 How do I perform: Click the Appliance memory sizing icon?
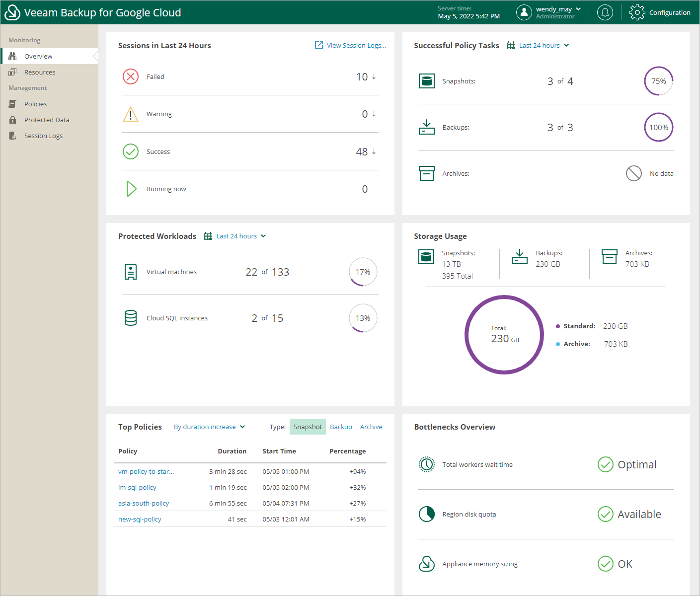tap(427, 564)
